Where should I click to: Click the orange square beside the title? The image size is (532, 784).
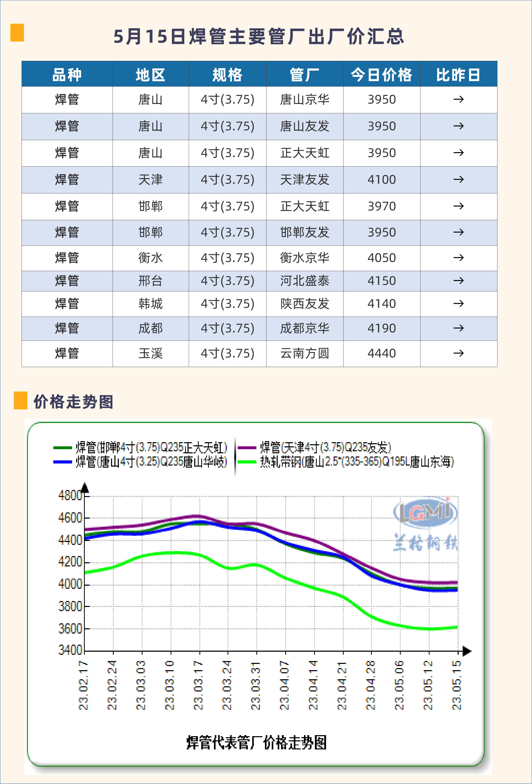point(17,33)
